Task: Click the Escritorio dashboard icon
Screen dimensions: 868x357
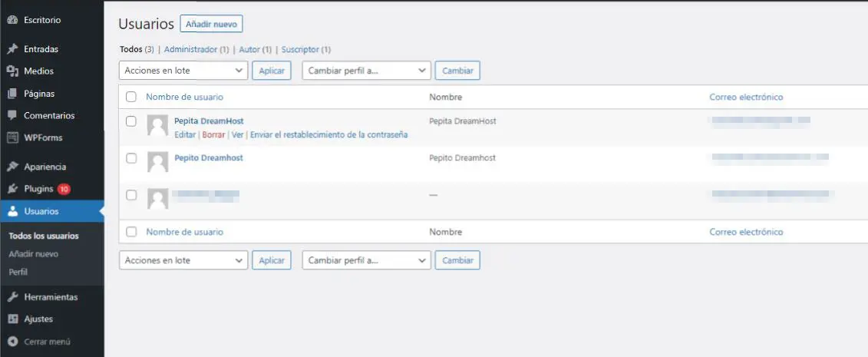Action: (x=12, y=20)
